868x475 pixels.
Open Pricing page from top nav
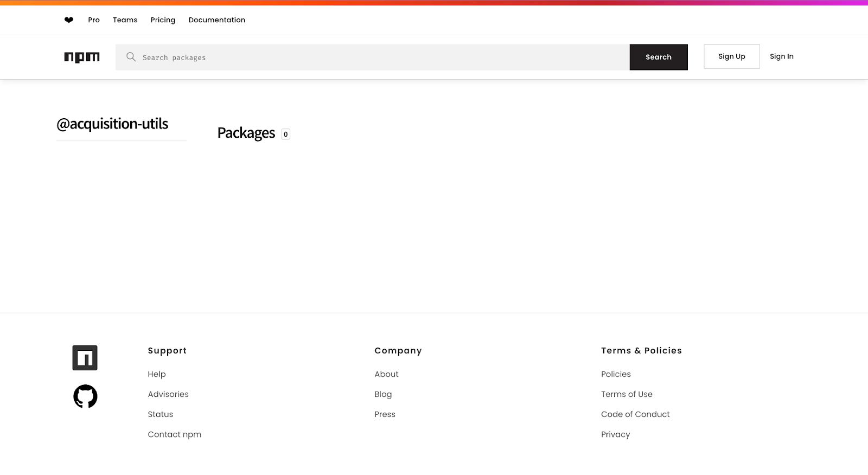(x=163, y=20)
